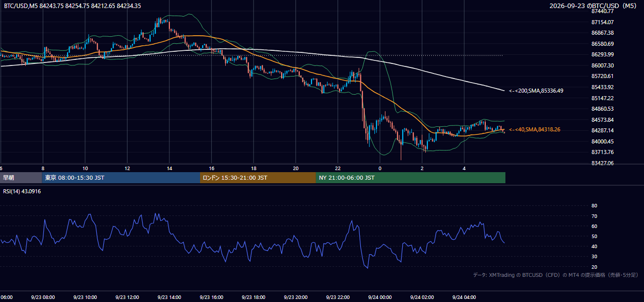Click price axis label 86580.69

click(603, 44)
